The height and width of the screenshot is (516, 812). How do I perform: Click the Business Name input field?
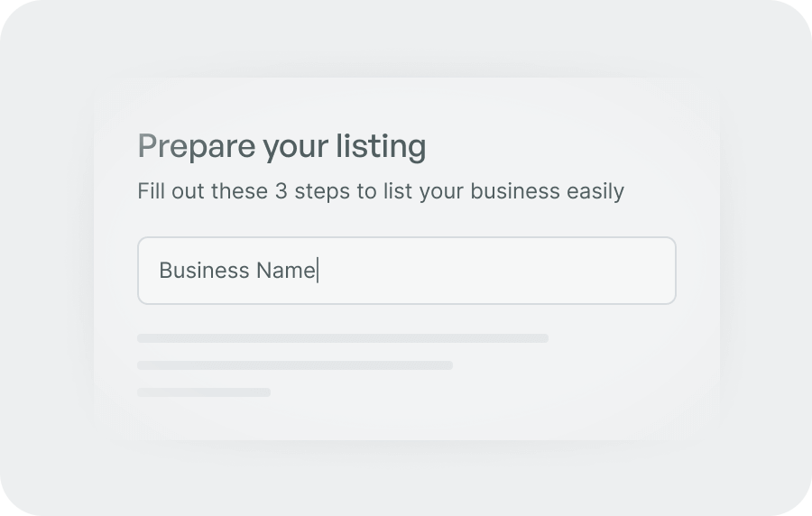pos(406,271)
